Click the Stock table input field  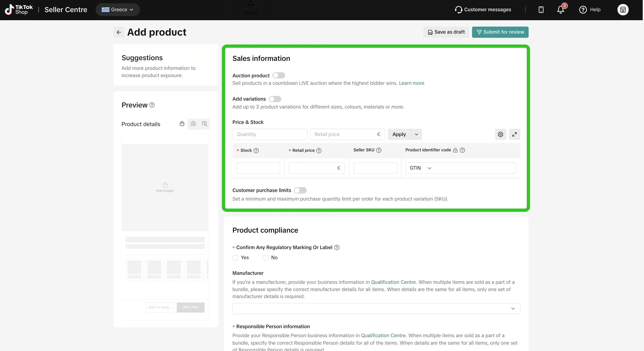[258, 168]
